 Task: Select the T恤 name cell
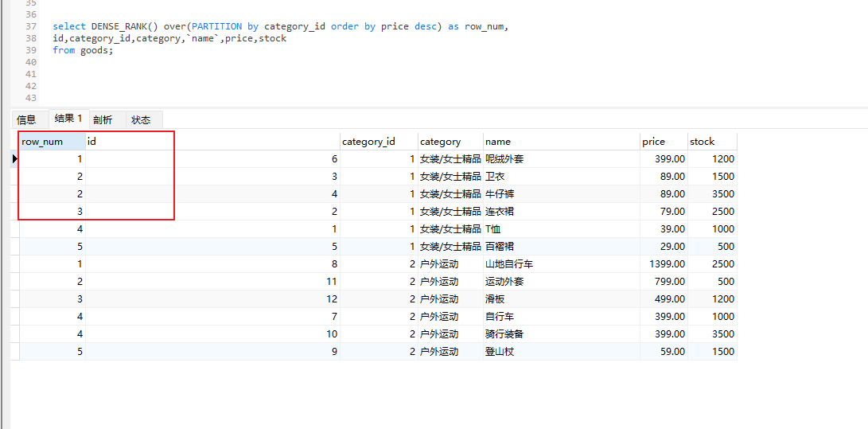click(562, 228)
